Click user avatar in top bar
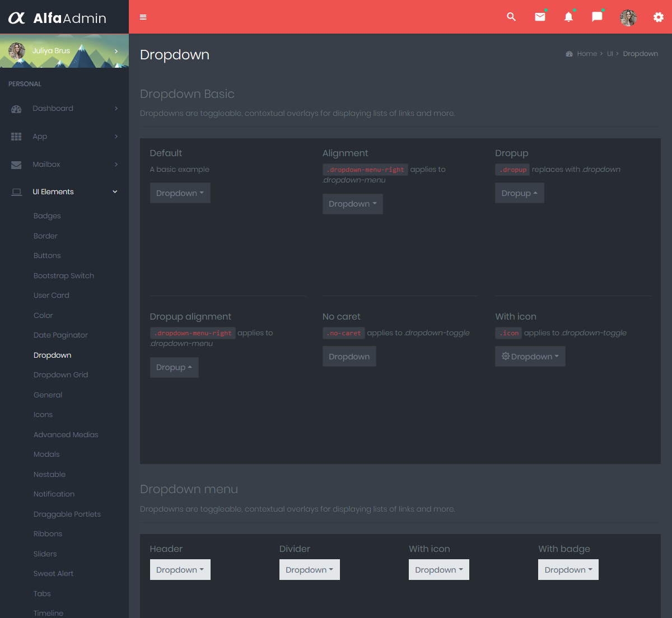The image size is (672, 618). [x=628, y=17]
